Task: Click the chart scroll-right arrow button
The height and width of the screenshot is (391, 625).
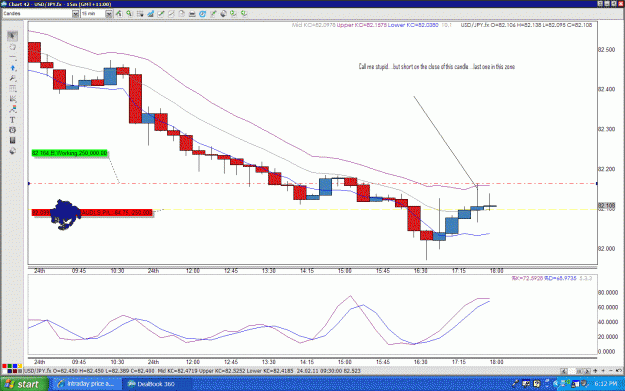Action: coord(587,371)
